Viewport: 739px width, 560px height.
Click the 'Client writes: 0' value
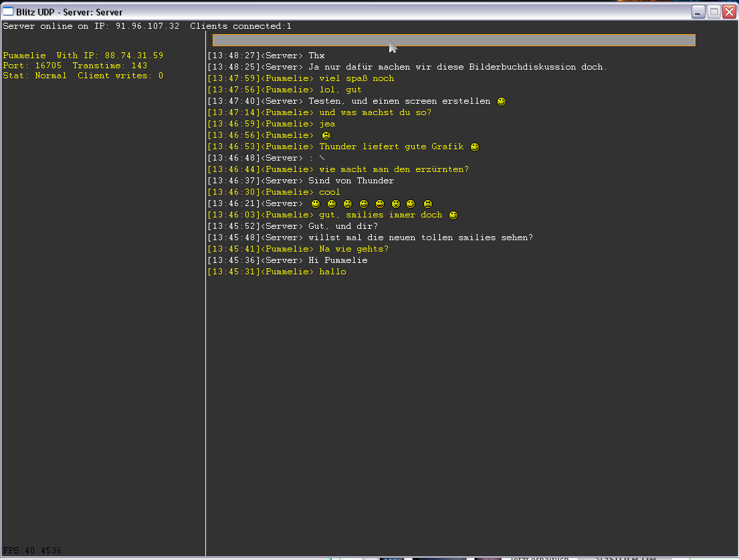click(x=120, y=76)
